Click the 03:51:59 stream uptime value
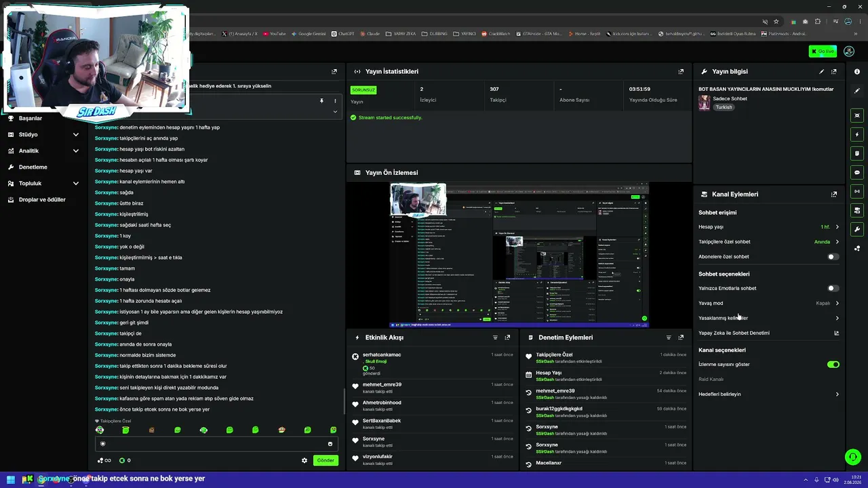This screenshot has height=488, width=868. click(x=639, y=89)
